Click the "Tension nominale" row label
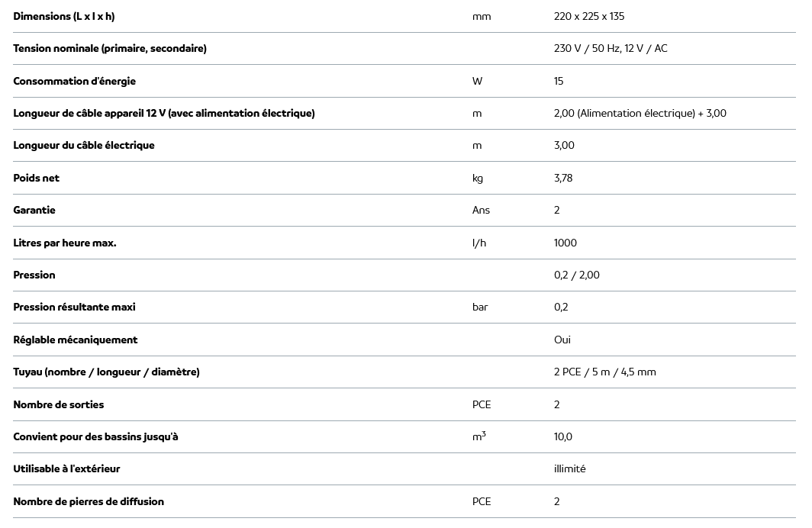Image resolution: width=812 pixels, height=528 pixels. coord(110,49)
